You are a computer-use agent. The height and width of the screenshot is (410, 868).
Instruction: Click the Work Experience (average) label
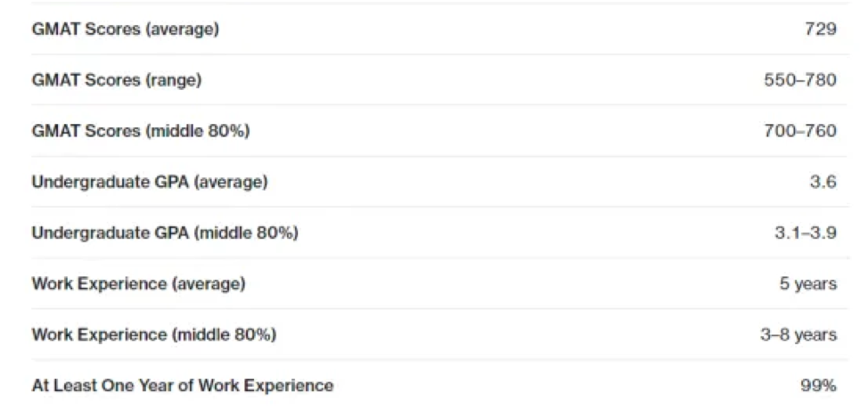click(x=139, y=283)
